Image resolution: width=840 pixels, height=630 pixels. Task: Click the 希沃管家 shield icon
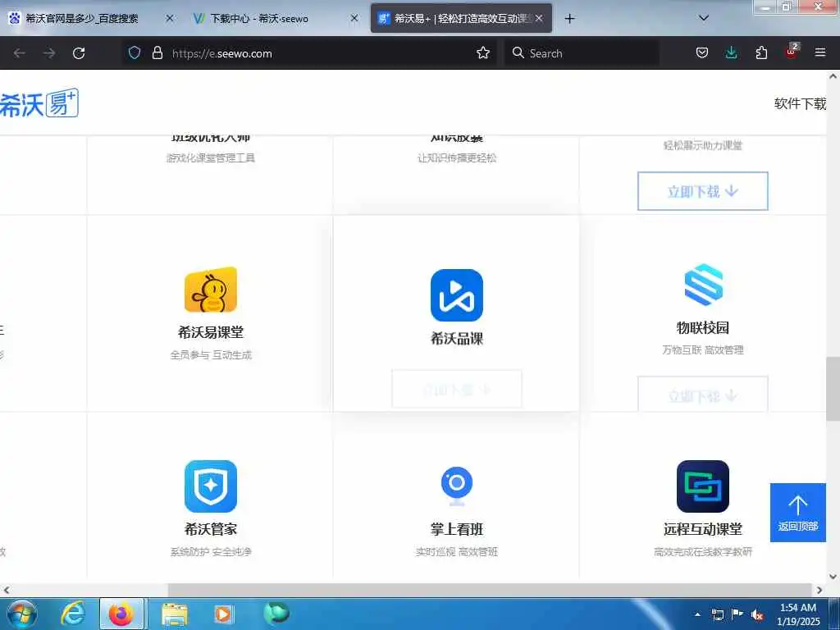(211, 486)
